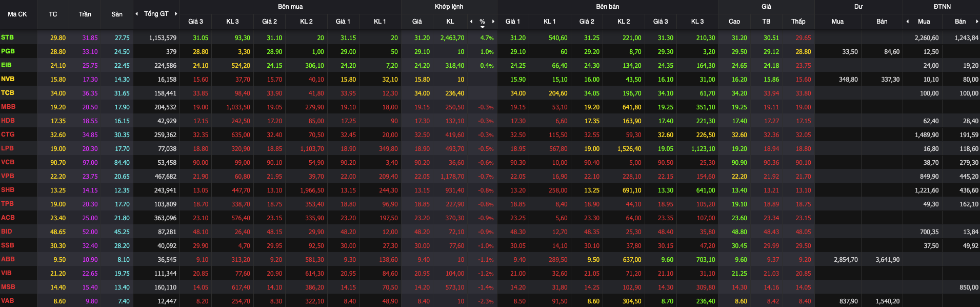Click the % column header
The image size is (980, 307).
(x=482, y=22)
